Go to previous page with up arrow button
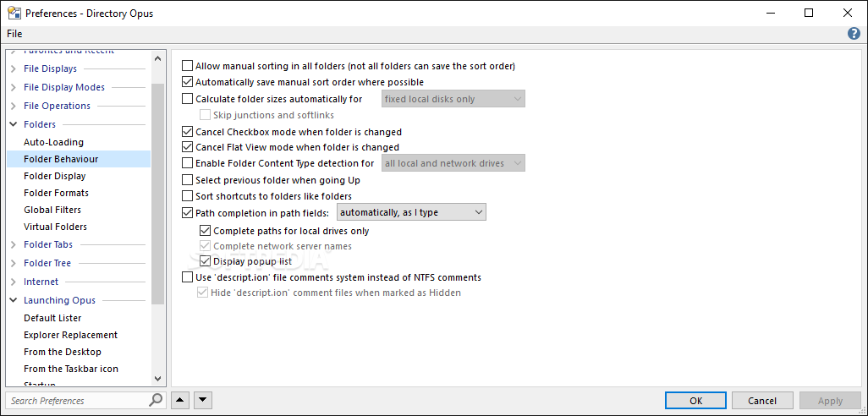 click(180, 400)
